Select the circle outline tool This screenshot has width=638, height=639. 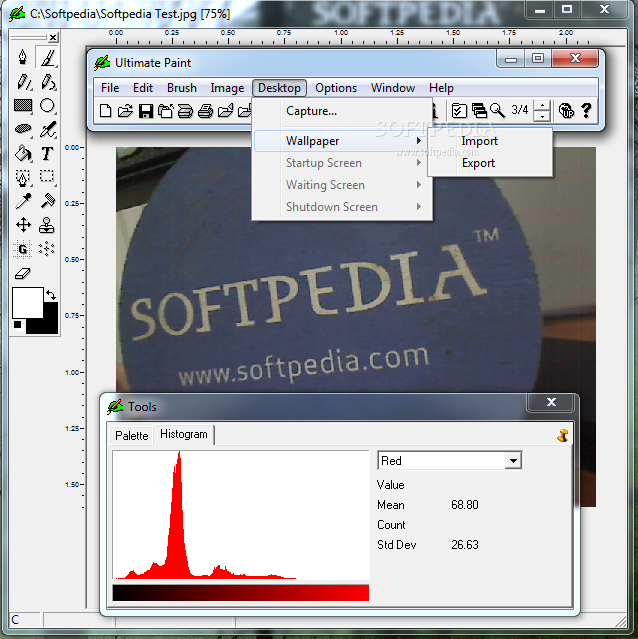coord(47,106)
